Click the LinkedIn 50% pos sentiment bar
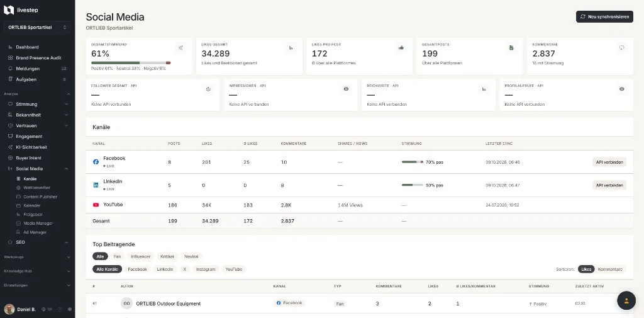The image size is (644, 318). coord(413,185)
